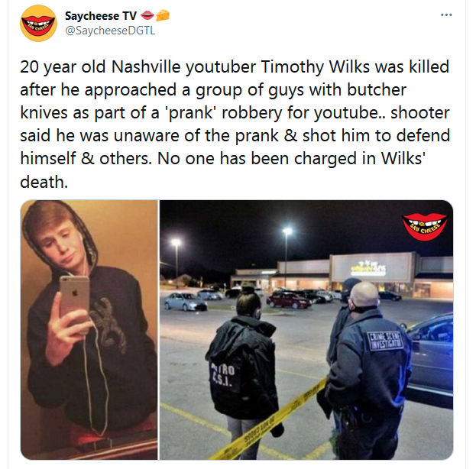
Task: Click the red car in the parking lot
Action: click(288, 300)
